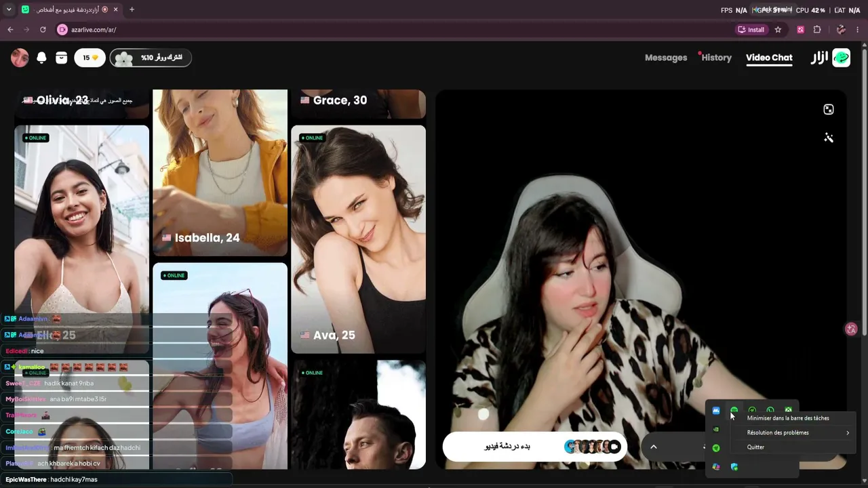The width and height of the screenshot is (868, 488).
Task: Open the user profile avatar in Azar
Action: coord(20,58)
